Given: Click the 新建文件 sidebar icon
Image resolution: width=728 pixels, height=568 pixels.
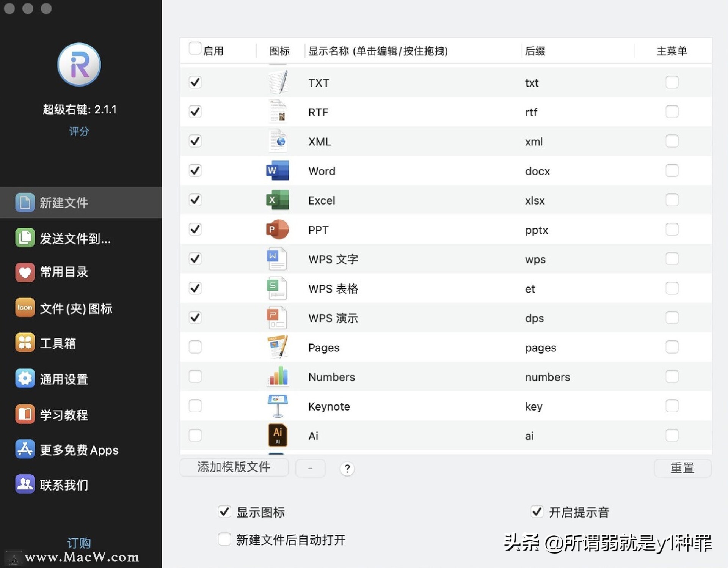Looking at the screenshot, I should coord(25,202).
